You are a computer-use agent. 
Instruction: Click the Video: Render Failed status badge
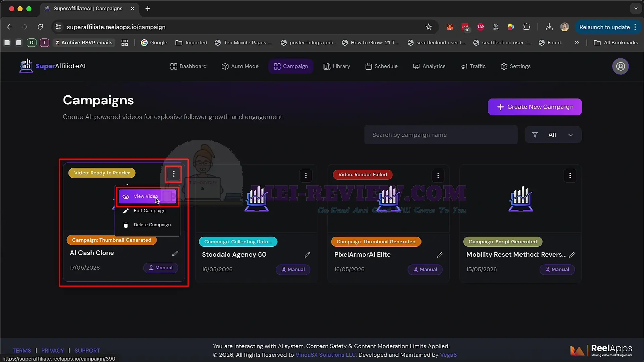362,174
